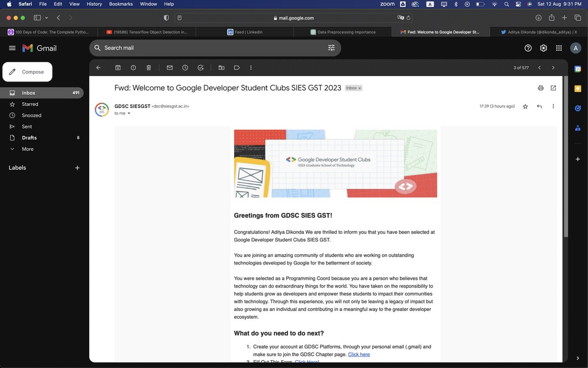Open the toolbar's three-dot More menu
This screenshot has width=588, height=368.
tap(251, 68)
